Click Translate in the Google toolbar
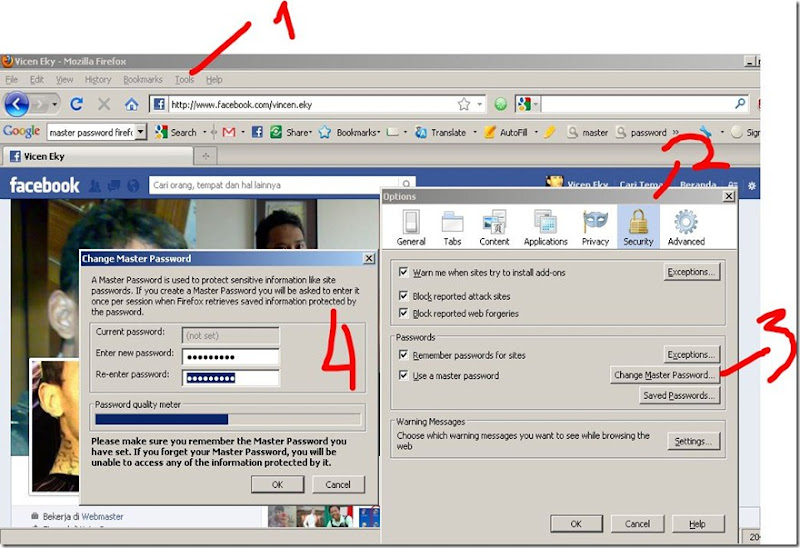This screenshot has height=548, width=800. point(441,132)
